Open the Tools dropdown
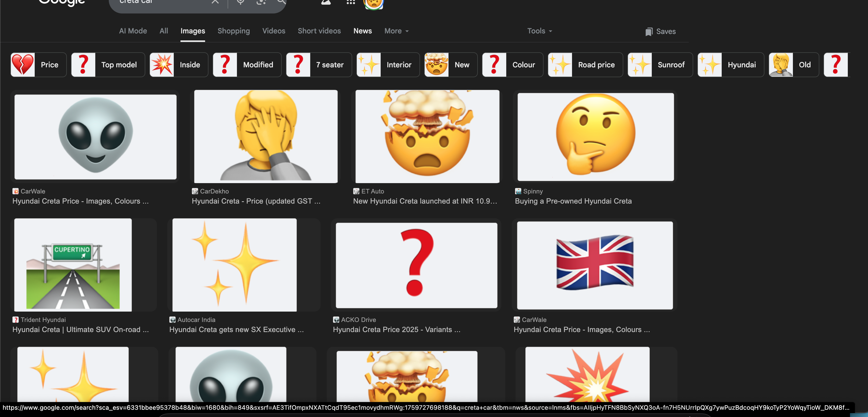The image size is (868, 417). pos(539,31)
